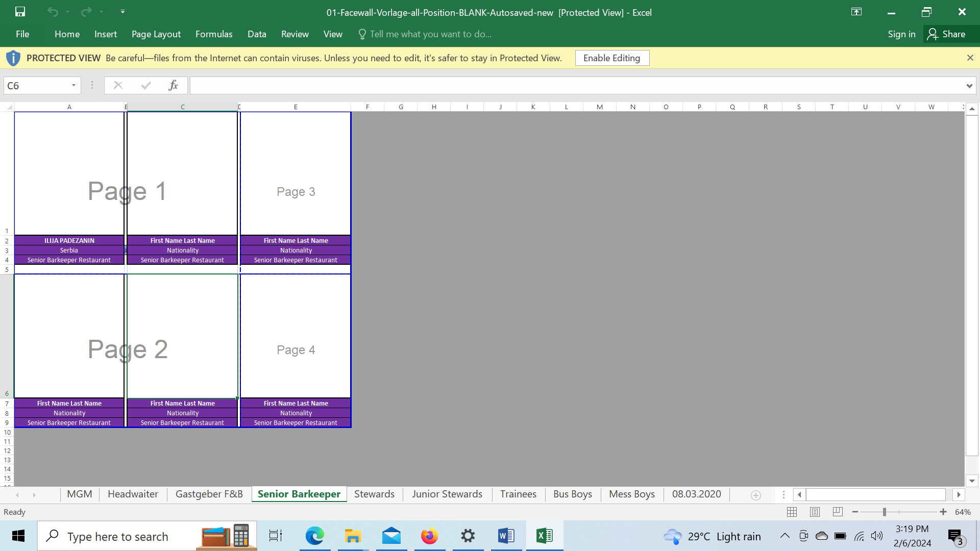The image size is (980, 551).
Task: Click the zoom in plus icon
Action: point(943,512)
